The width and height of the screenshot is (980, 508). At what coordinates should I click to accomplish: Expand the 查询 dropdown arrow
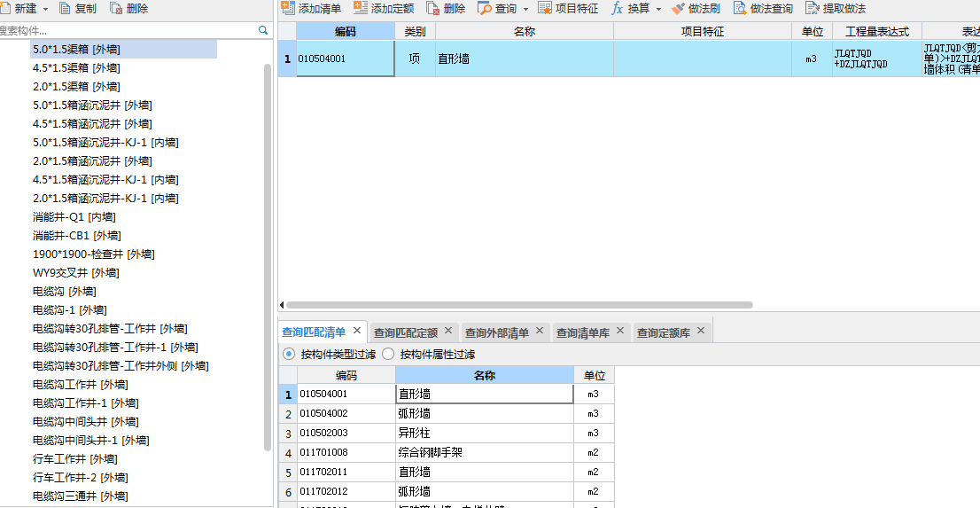(x=525, y=10)
